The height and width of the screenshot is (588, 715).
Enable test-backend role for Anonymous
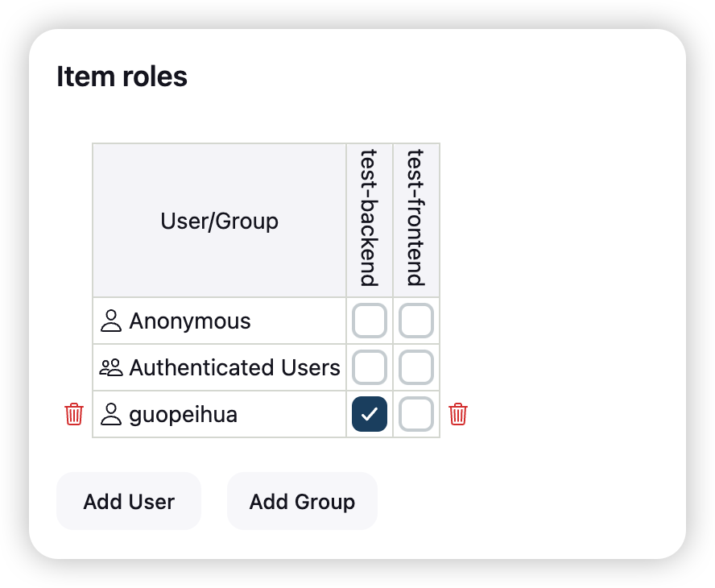(370, 321)
